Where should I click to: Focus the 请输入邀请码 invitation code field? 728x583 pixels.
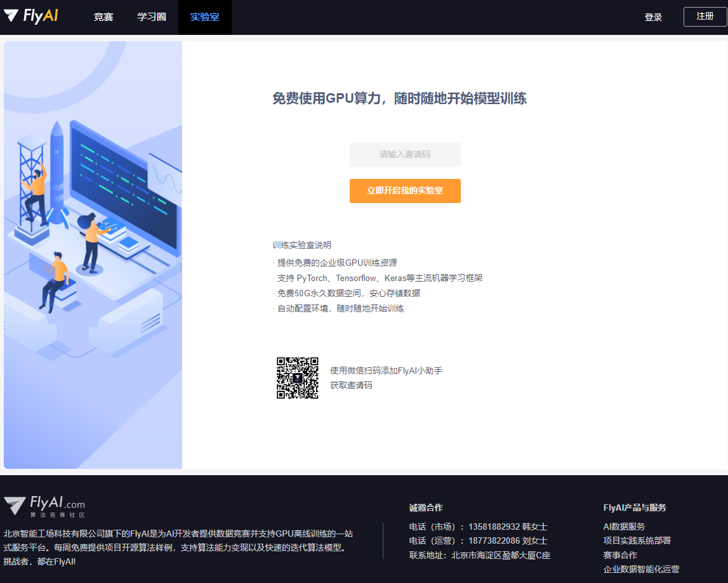(405, 155)
